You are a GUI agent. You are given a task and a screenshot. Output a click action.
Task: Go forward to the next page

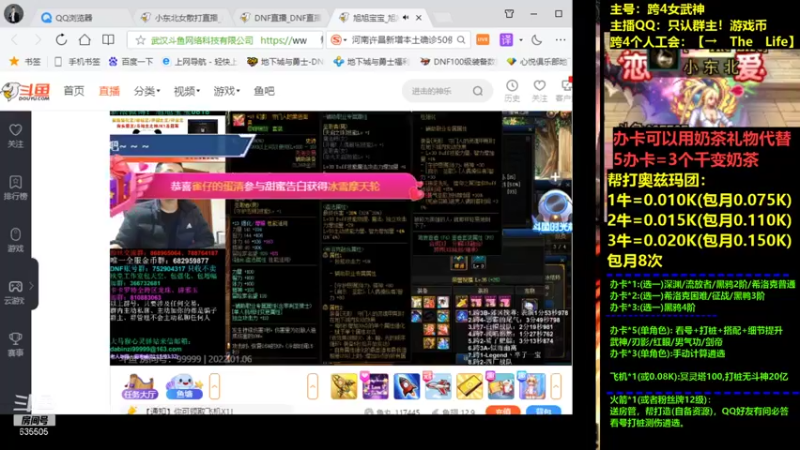click(x=37, y=40)
